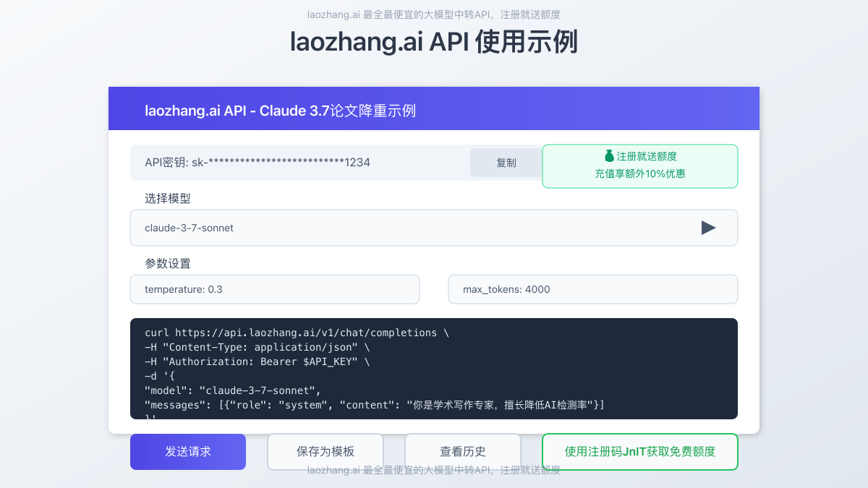The height and width of the screenshot is (488, 868).
Task: Click the top laozhang.ai tagline text
Action: point(434,14)
